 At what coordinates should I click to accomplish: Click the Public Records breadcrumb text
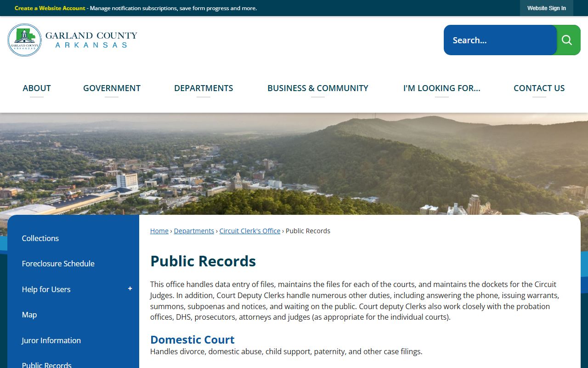[308, 231]
